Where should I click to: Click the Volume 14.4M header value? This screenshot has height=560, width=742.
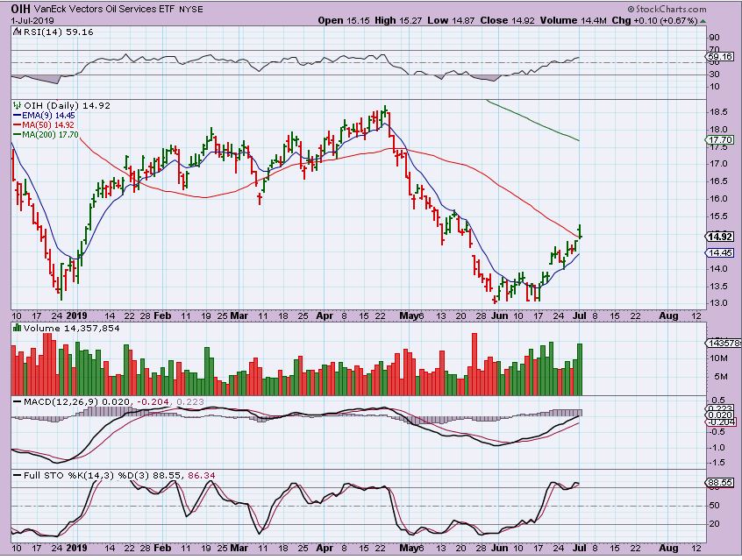(x=572, y=20)
